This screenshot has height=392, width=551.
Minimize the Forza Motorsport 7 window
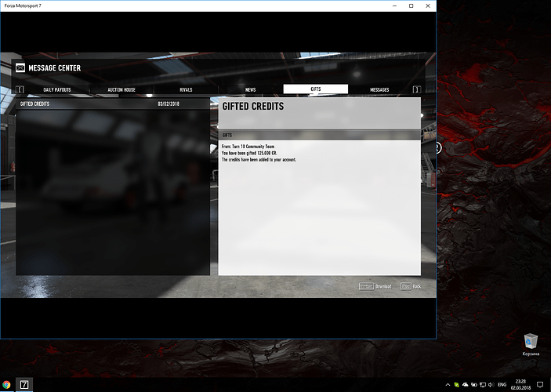click(x=394, y=6)
